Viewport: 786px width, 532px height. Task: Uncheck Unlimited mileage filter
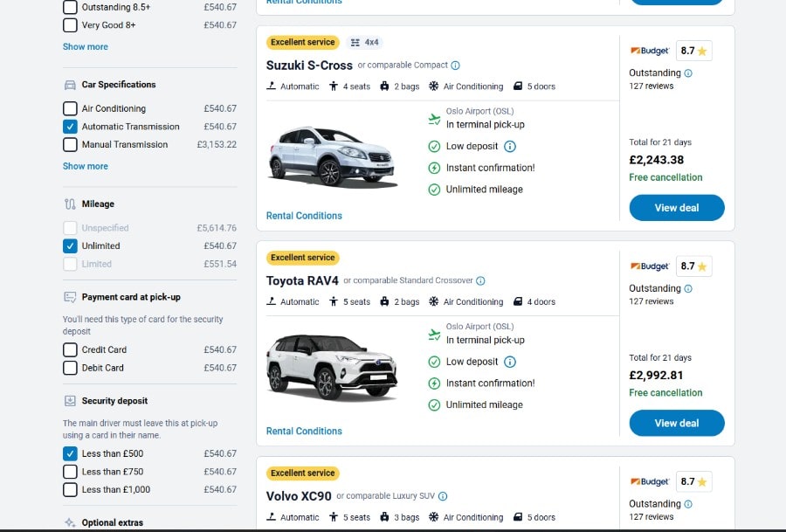(x=70, y=245)
